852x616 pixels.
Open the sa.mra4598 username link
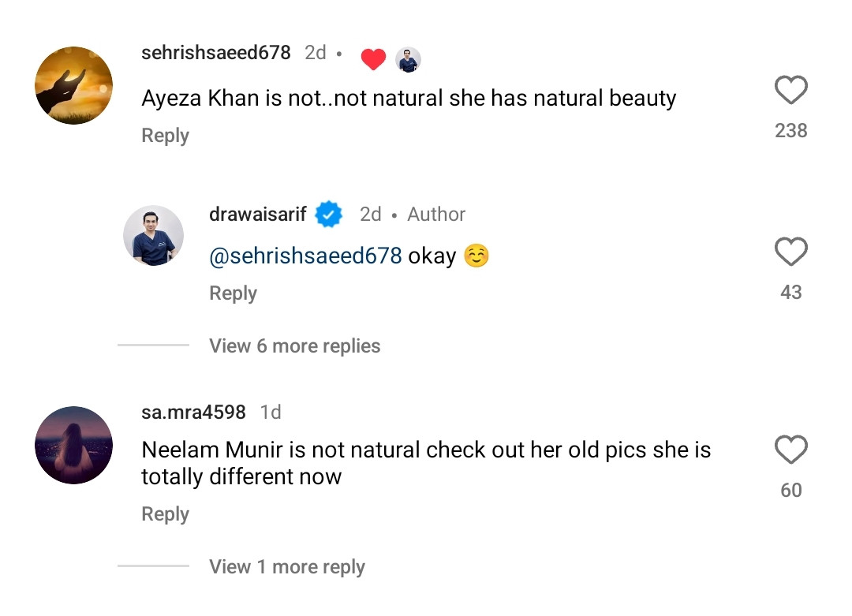193,412
